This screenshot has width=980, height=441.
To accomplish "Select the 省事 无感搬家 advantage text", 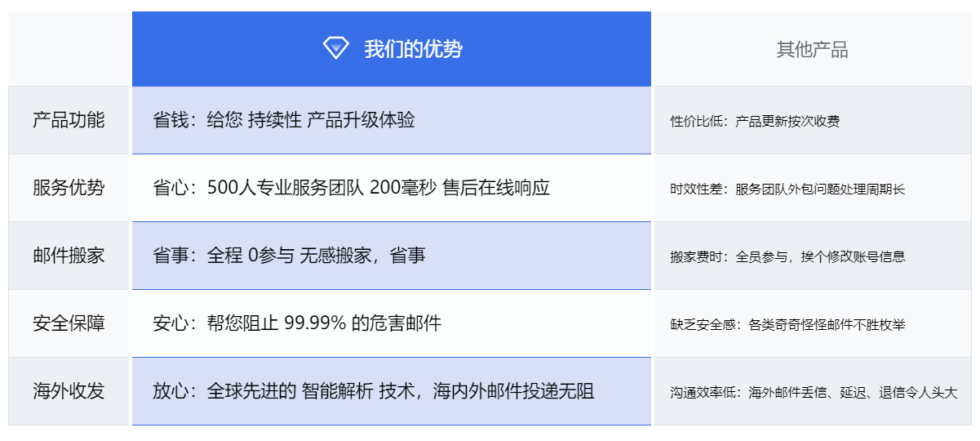I will (x=289, y=256).
